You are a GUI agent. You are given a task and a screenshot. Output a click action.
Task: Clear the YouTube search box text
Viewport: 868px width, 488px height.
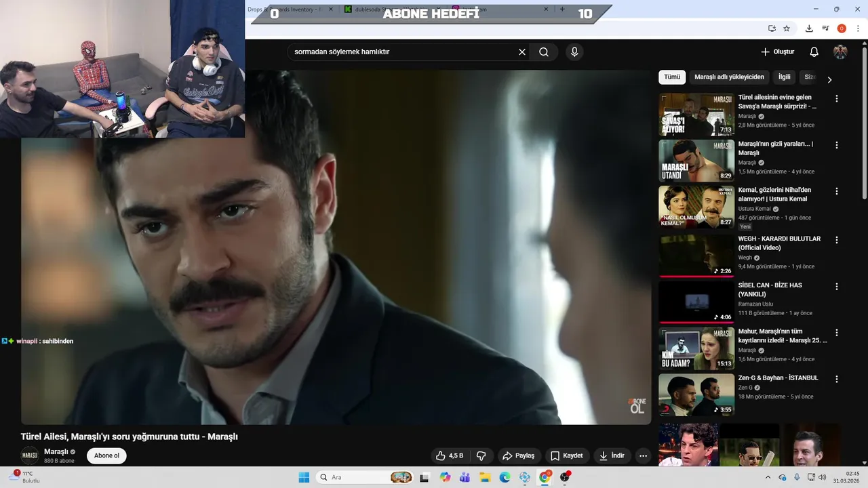(x=522, y=52)
